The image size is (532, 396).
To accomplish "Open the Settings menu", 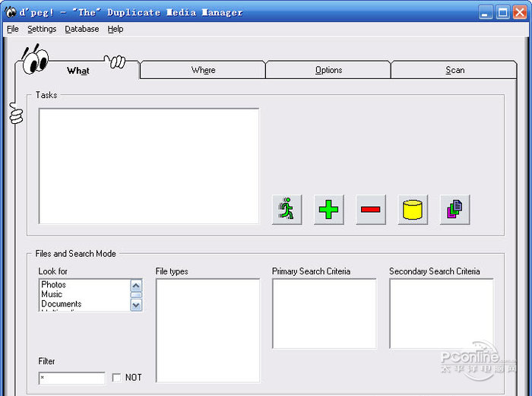I will click(x=42, y=29).
